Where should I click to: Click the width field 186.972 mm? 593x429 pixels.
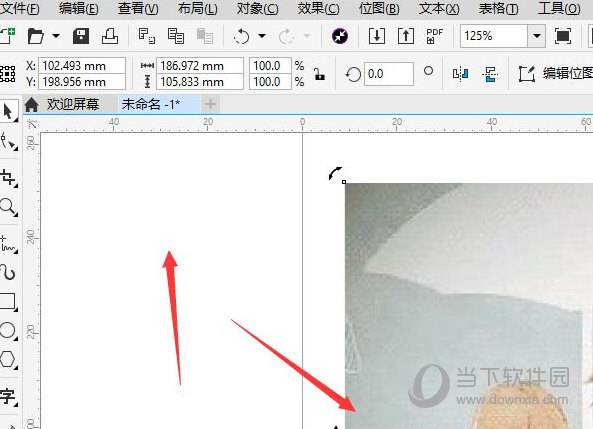pos(200,66)
